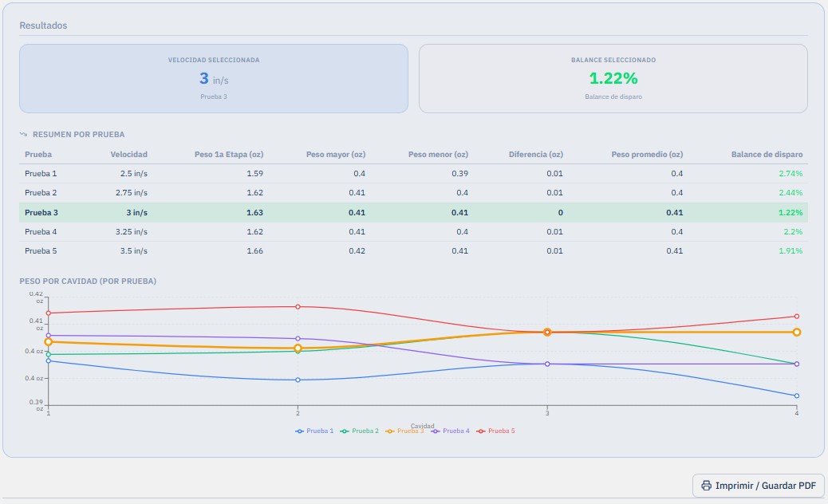The image size is (828, 504).
Task: Select the highlighted Prueba 3 row label
Action: [41, 213]
